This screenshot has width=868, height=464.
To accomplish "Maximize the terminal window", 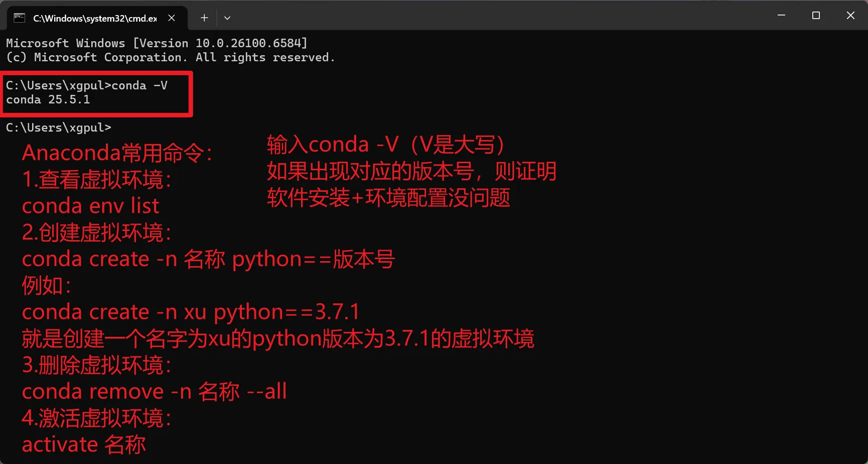I will pos(816,16).
